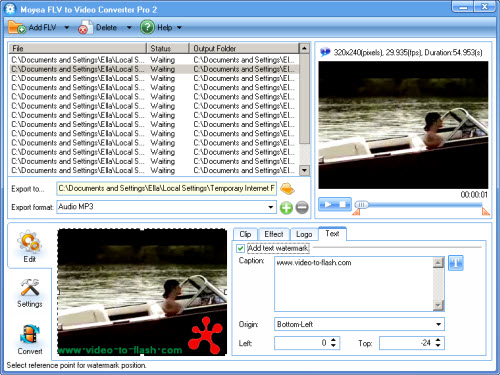
Task: Click the video info icon above preview
Action: click(x=325, y=52)
